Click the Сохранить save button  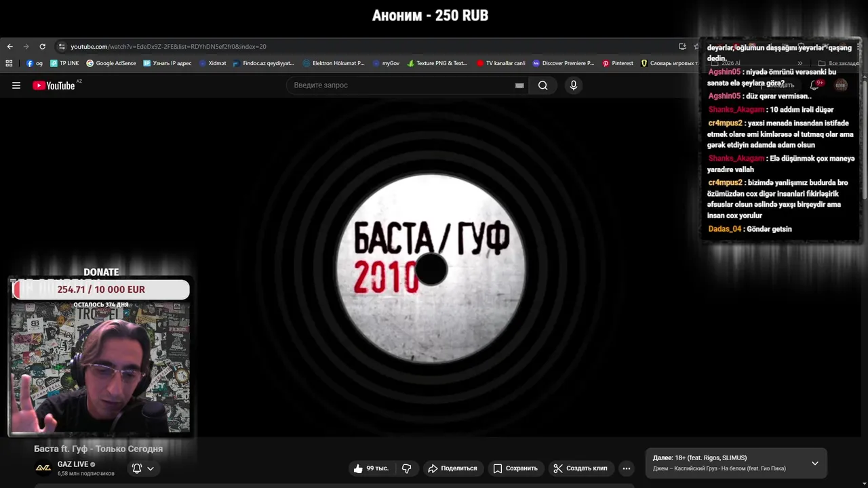click(x=515, y=468)
